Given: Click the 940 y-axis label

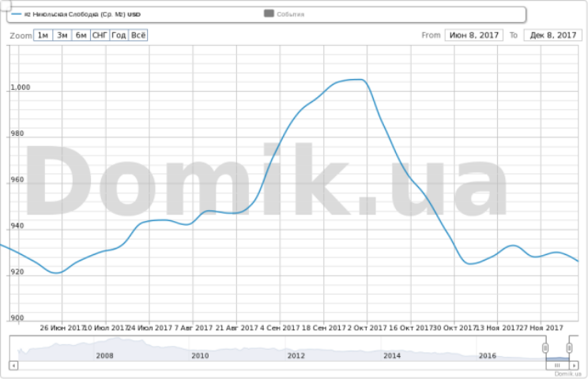Looking at the screenshot, I should 17,226.
